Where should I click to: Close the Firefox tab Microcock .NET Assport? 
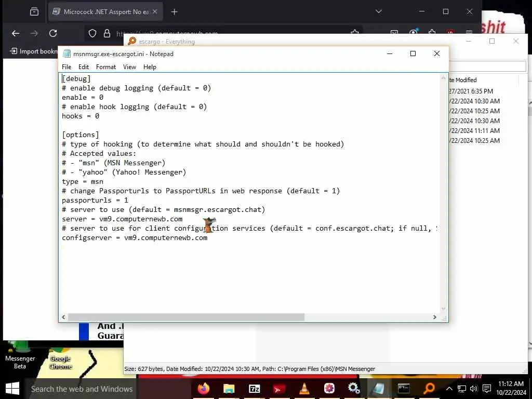(x=155, y=12)
